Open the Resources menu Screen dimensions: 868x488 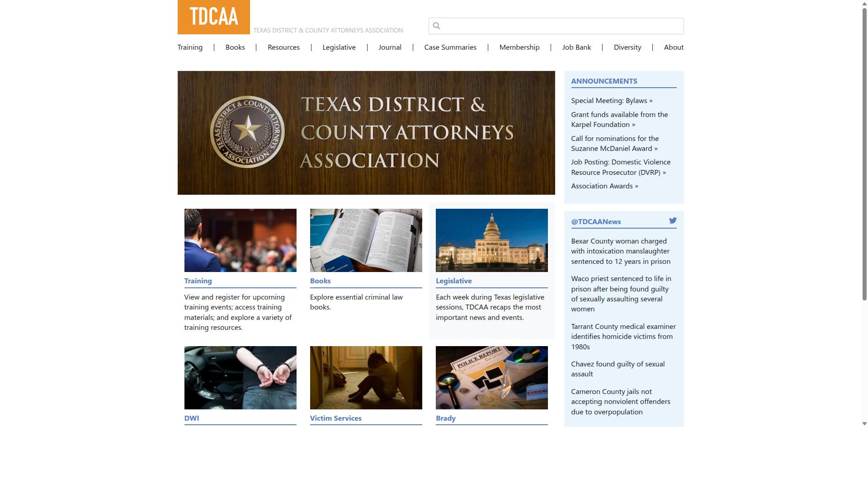[283, 47]
